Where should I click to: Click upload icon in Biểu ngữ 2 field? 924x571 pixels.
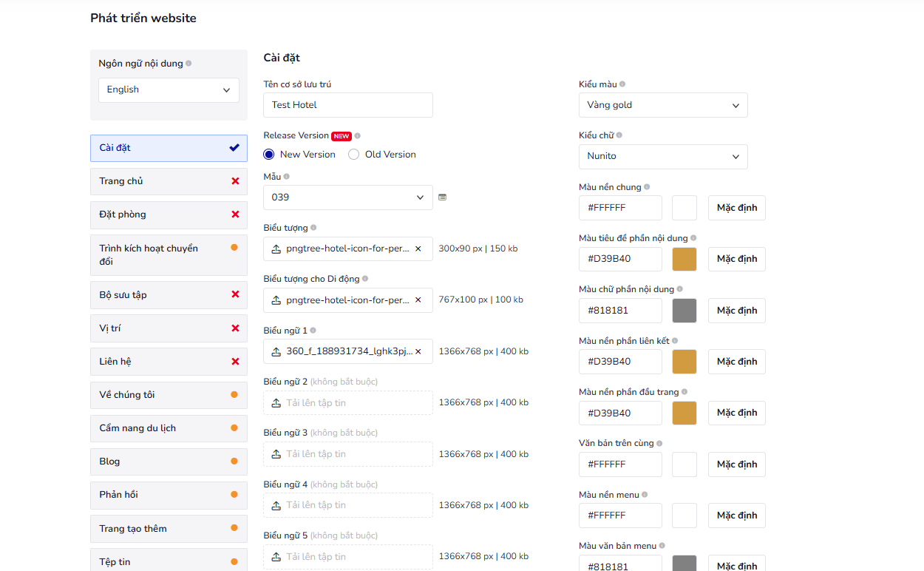(x=276, y=403)
